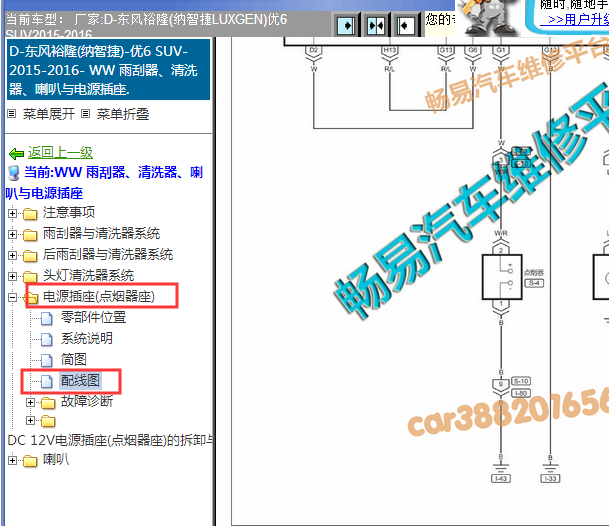Select the 喇叭 tree item
Viewport: 609px width, 526px height.
(56, 459)
